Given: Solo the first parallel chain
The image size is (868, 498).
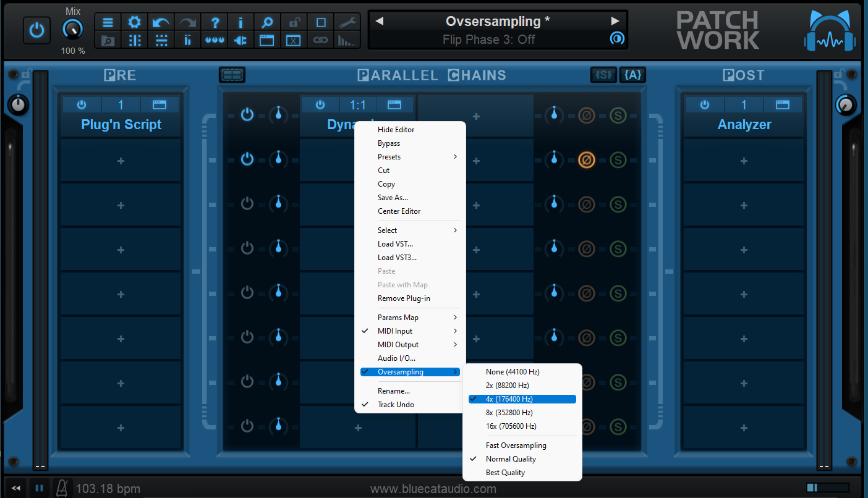Looking at the screenshot, I should tap(618, 115).
